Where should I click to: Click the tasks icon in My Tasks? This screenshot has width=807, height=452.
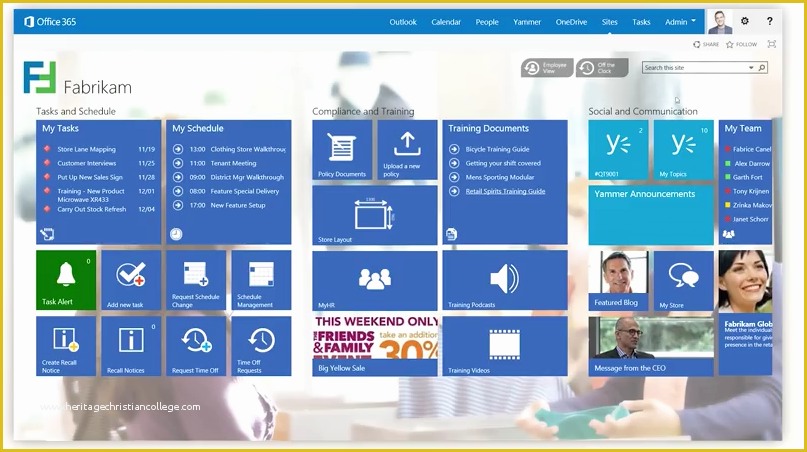coord(47,234)
